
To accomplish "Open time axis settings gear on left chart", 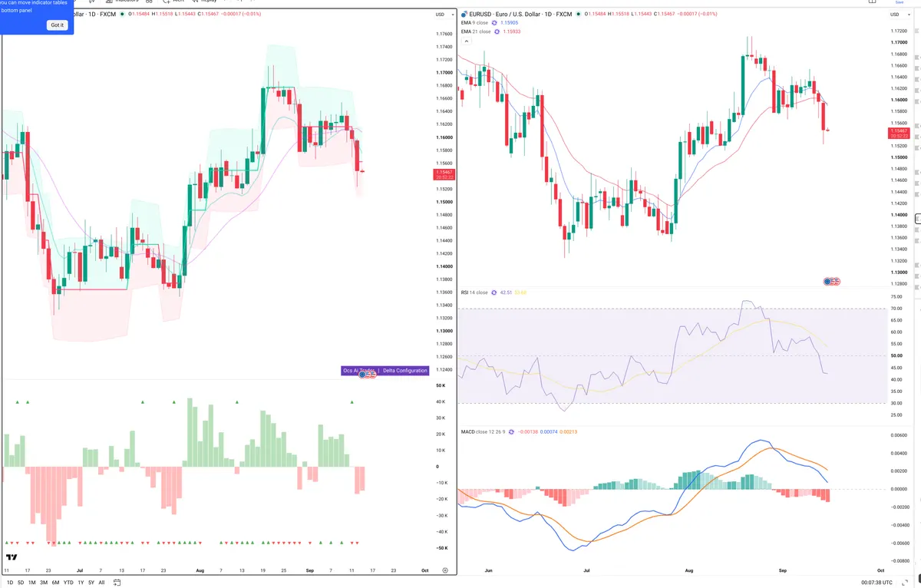I will click(x=445, y=570).
